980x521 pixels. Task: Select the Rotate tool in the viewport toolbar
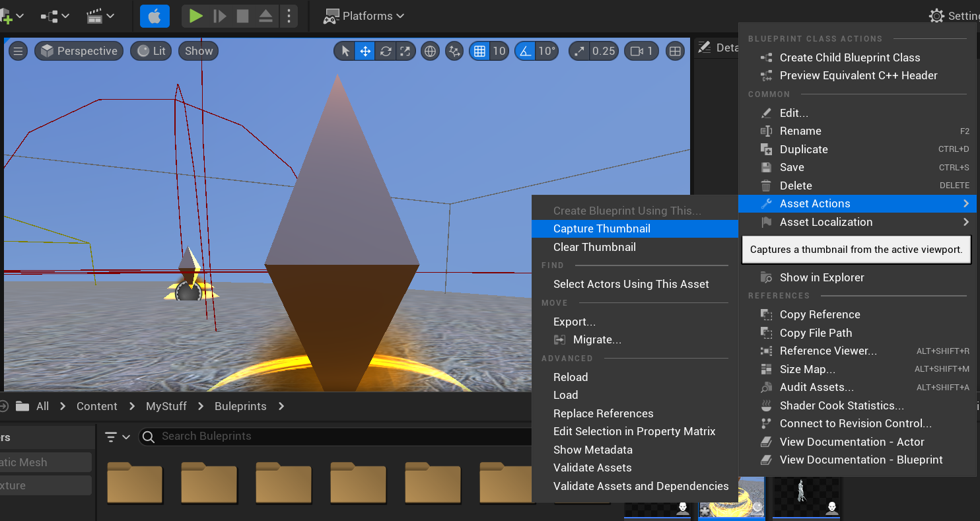[386, 51]
